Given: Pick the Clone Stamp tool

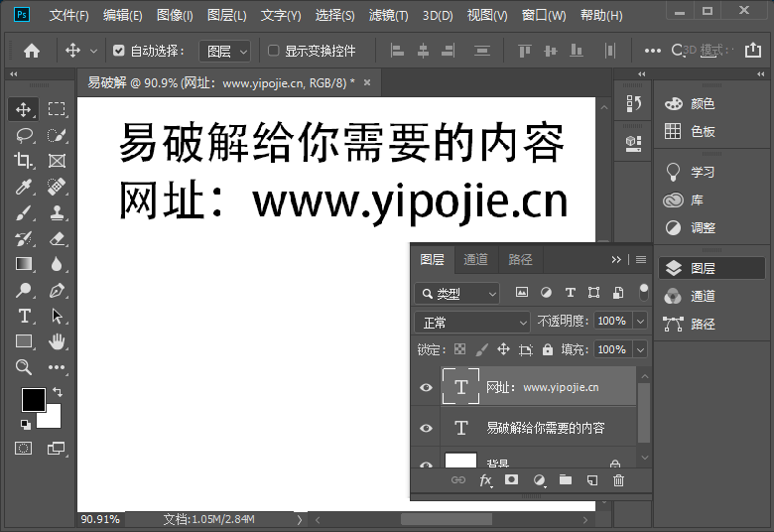Looking at the screenshot, I should [x=57, y=212].
